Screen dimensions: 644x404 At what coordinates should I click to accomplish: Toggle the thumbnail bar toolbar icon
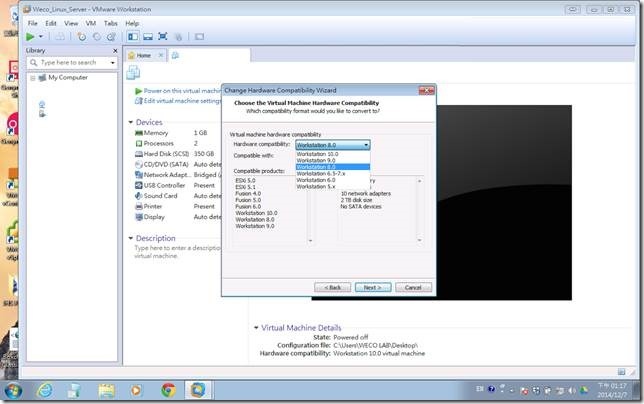coord(148,37)
